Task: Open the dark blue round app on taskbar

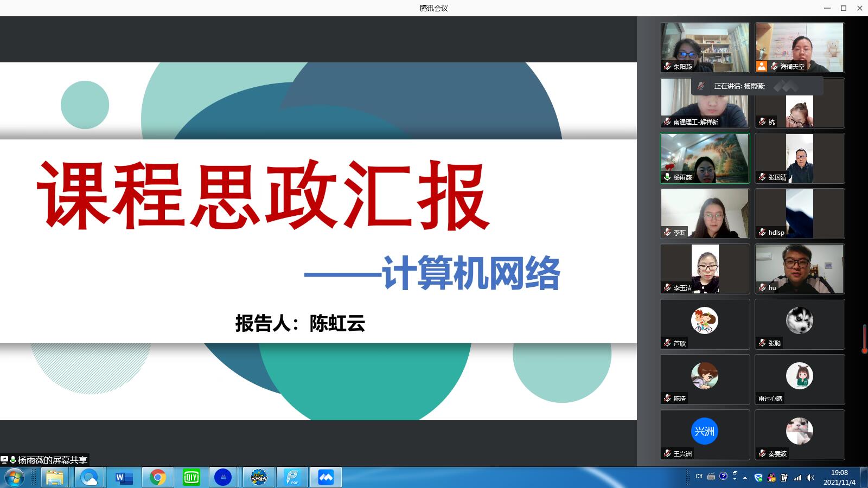Action: [x=223, y=478]
